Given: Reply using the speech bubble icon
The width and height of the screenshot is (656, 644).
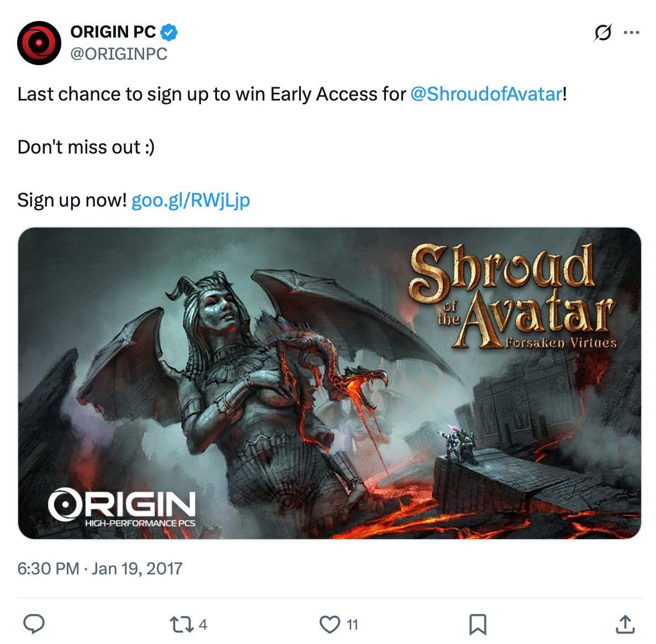Looking at the screenshot, I should pos(34,624).
